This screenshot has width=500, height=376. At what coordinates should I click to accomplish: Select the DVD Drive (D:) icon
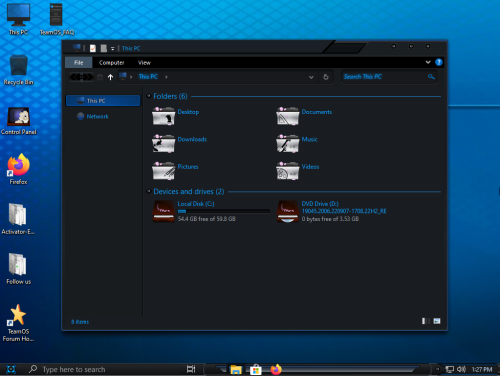click(288, 211)
